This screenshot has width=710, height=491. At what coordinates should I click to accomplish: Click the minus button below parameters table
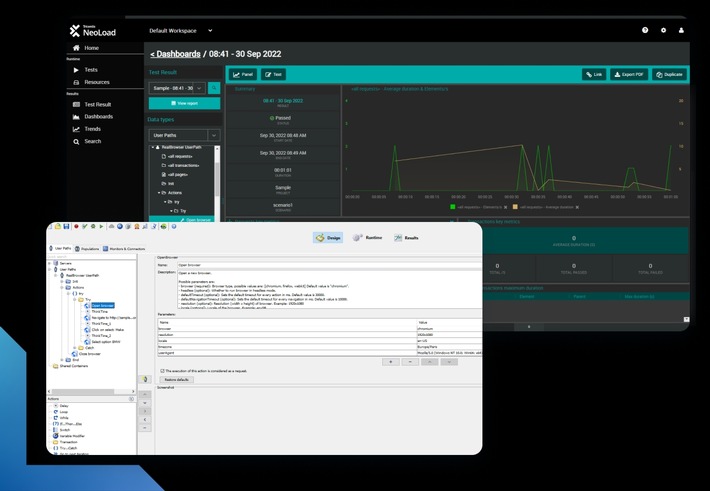[410, 361]
